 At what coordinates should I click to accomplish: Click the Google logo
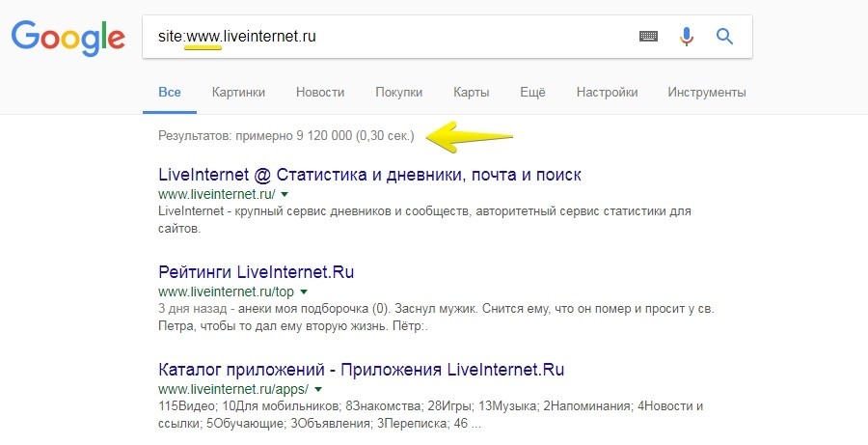pos(68,37)
